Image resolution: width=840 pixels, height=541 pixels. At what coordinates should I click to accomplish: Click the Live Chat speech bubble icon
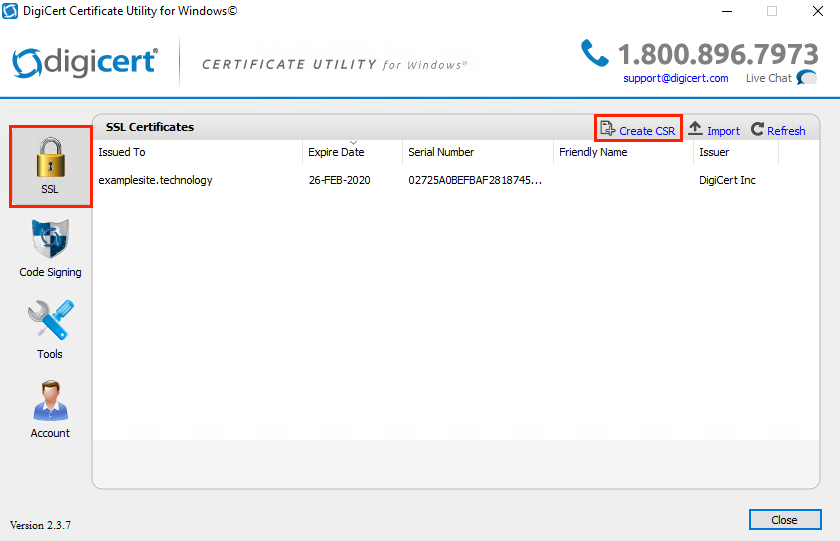click(x=807, y=78)
